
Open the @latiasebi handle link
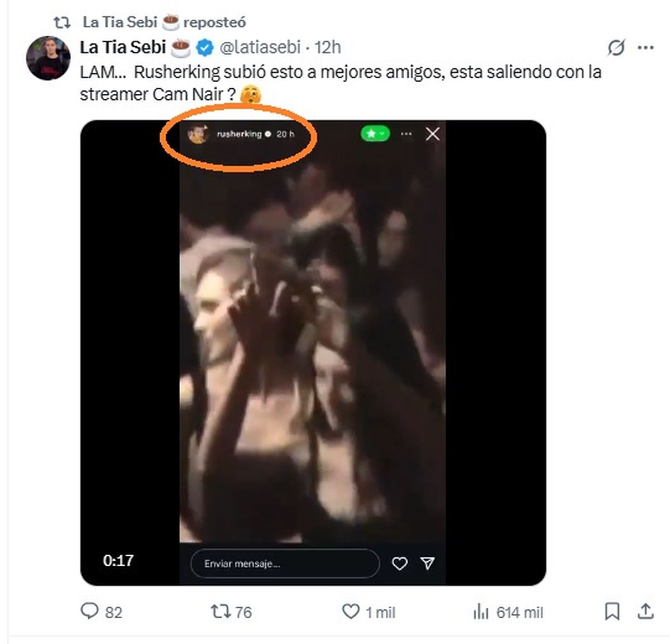coord(260,47)
